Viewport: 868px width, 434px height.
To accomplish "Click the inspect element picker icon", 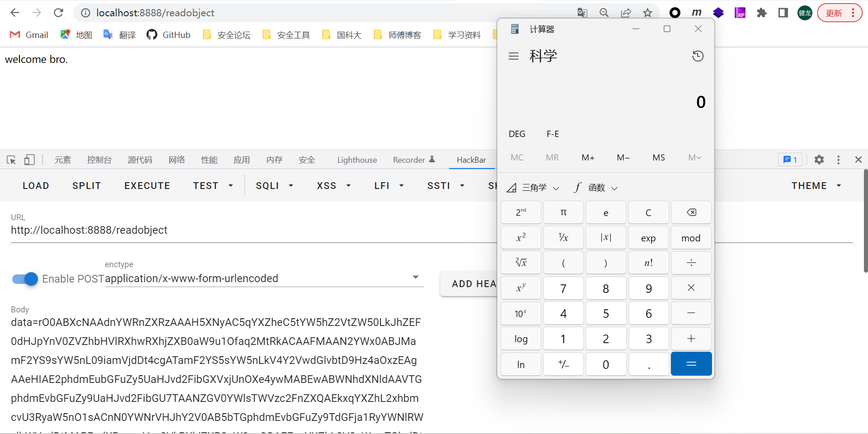I will (11, 160).
